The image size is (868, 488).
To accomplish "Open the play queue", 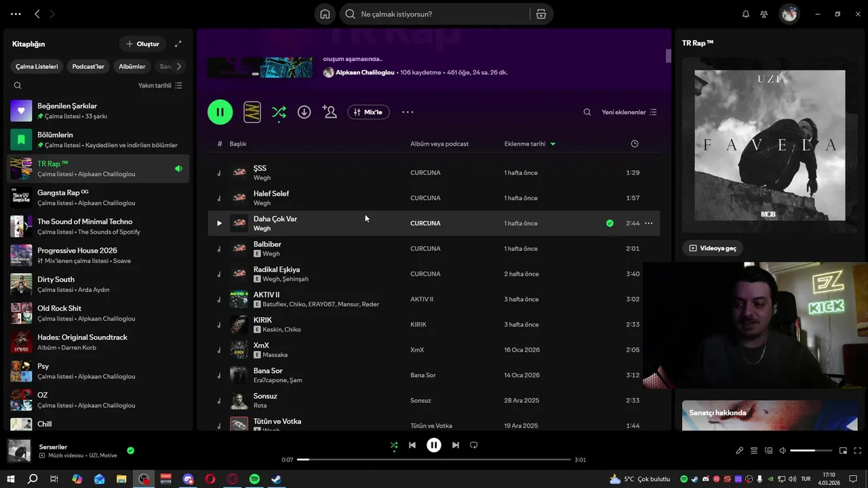I will coord(754,451).
